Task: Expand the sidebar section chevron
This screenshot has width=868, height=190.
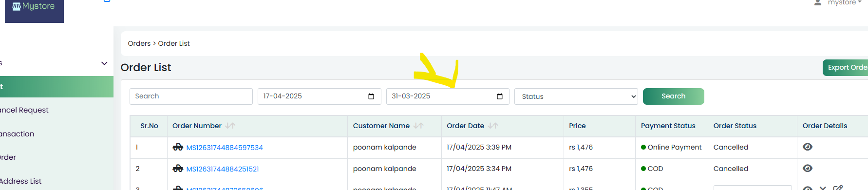Action: coord(104,63)
